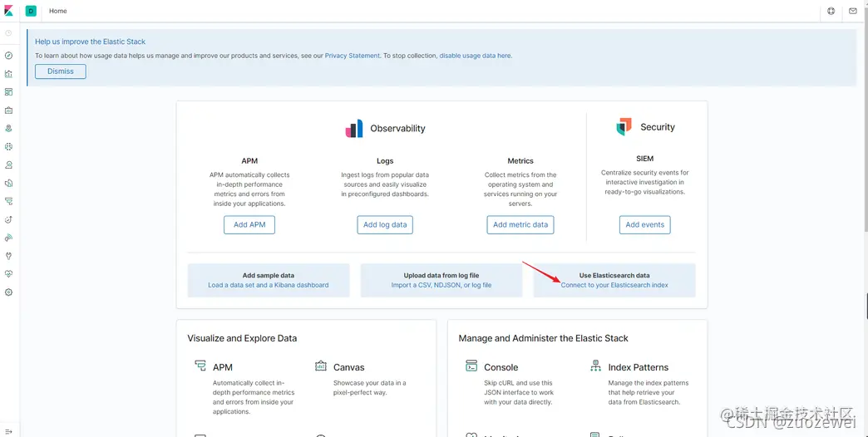This screenshot has width=868, height=437.
Task: Open SIEM icon in the sidebar
Action: point(8,238)
